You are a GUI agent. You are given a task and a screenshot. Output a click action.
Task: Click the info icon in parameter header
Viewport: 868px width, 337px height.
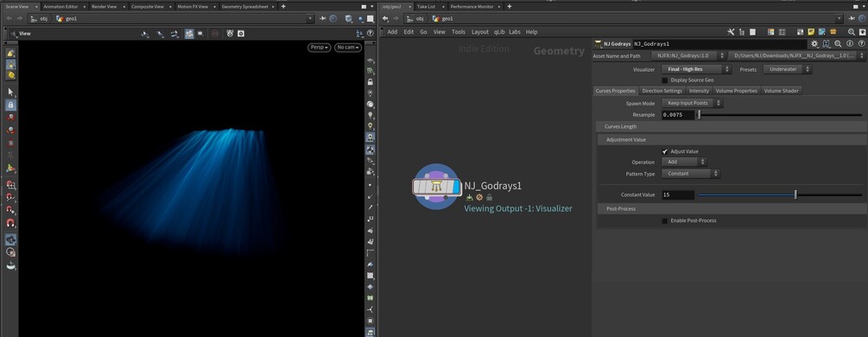point(850,43)
